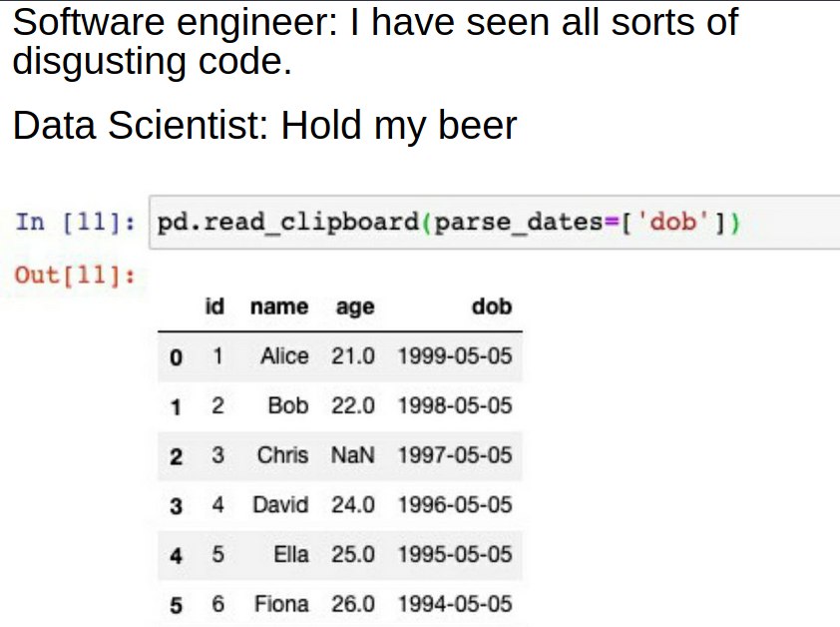Click the Out[11] output prompt label
This screenshot has height=627, width=840.
(75, 276)
